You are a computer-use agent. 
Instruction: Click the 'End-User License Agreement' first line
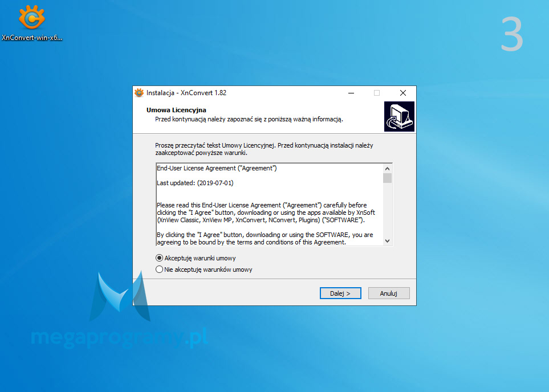pyautogui.click(x=217, y=168)
